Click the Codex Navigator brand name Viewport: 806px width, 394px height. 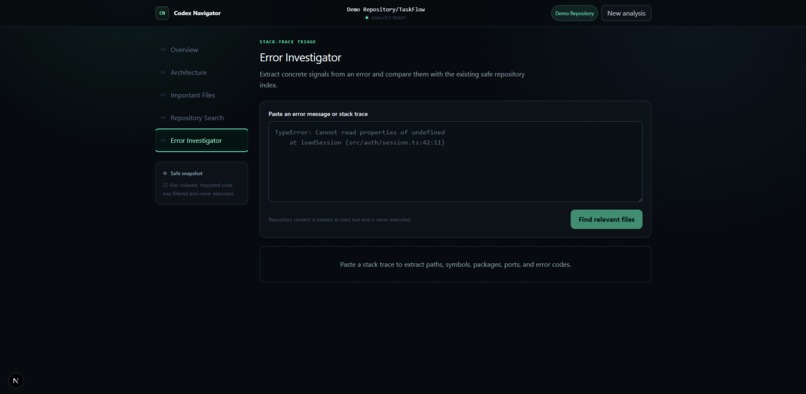pos(197,13)
